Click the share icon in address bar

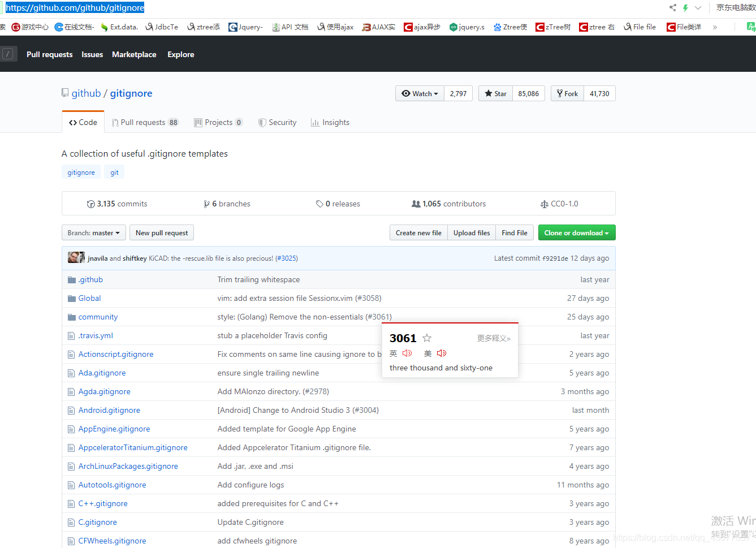click(x=672, y=7)
